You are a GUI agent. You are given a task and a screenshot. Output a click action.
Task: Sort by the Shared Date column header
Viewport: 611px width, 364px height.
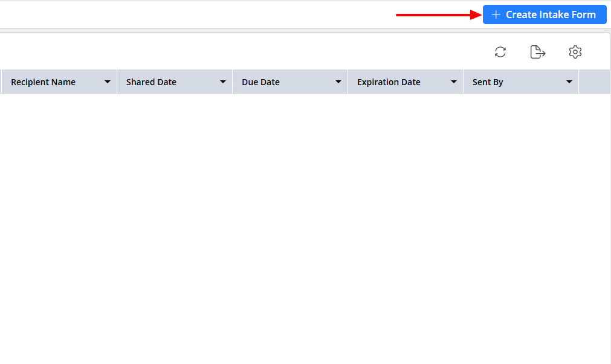151,81
